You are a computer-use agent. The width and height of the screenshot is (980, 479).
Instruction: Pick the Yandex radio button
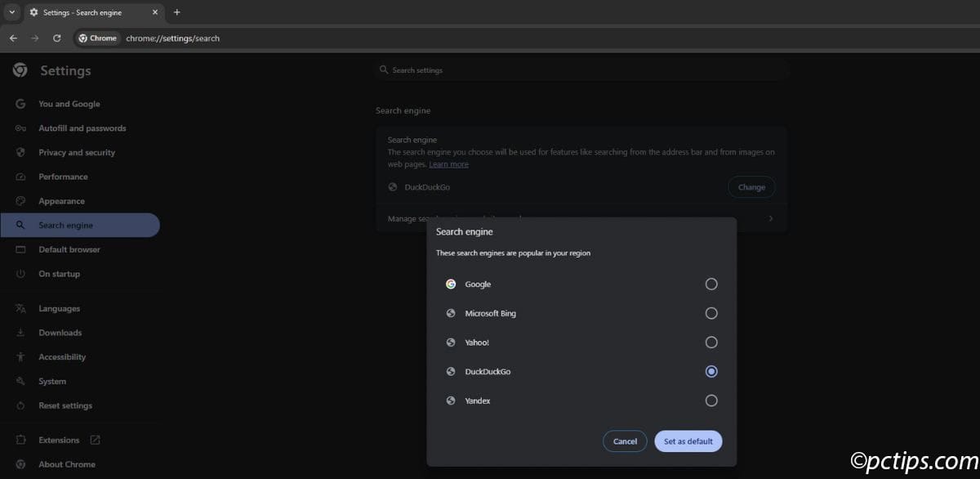[x=711, y=401]
